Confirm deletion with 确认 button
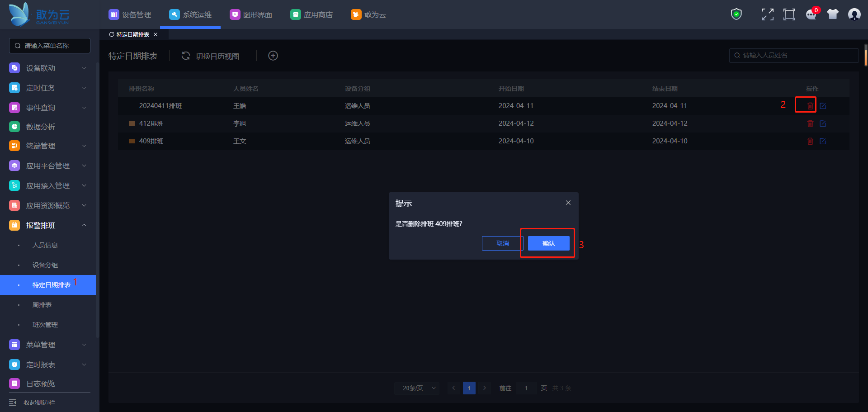Screen dimensions: 868x412 pos(549,243)
